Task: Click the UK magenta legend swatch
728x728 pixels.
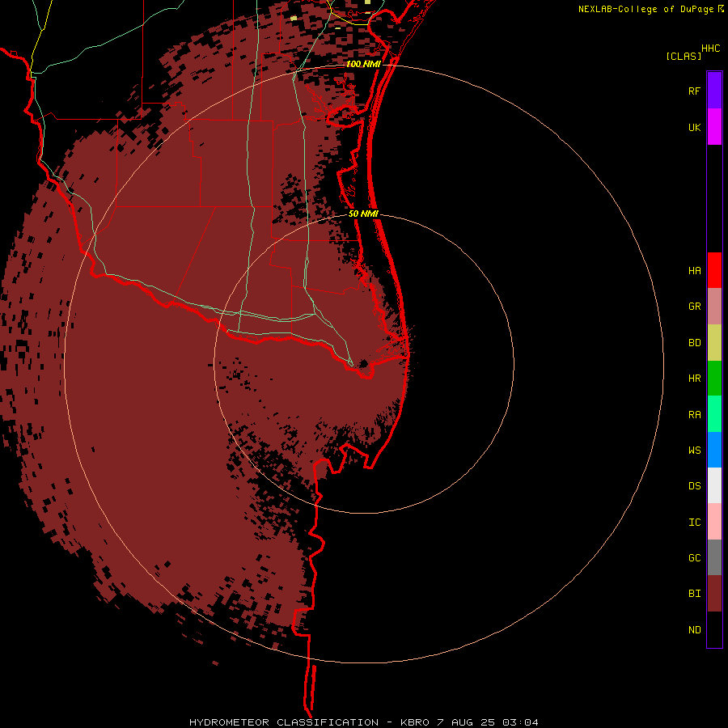Action: [714, 127]
